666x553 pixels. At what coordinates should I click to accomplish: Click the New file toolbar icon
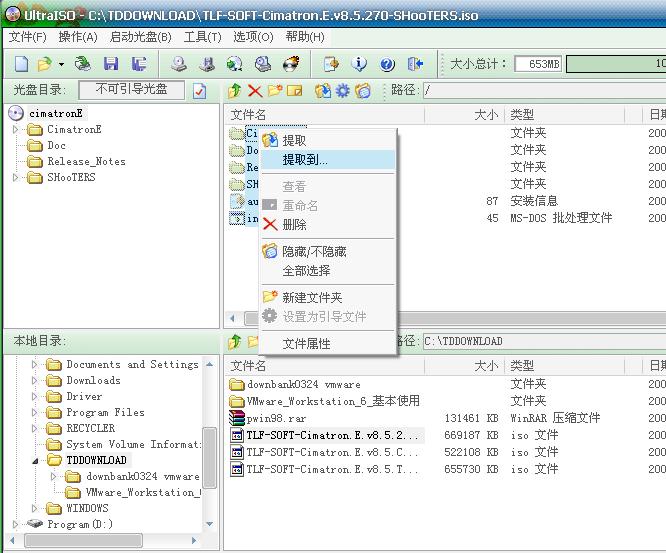pyautogui.click(x=21, y=64)
